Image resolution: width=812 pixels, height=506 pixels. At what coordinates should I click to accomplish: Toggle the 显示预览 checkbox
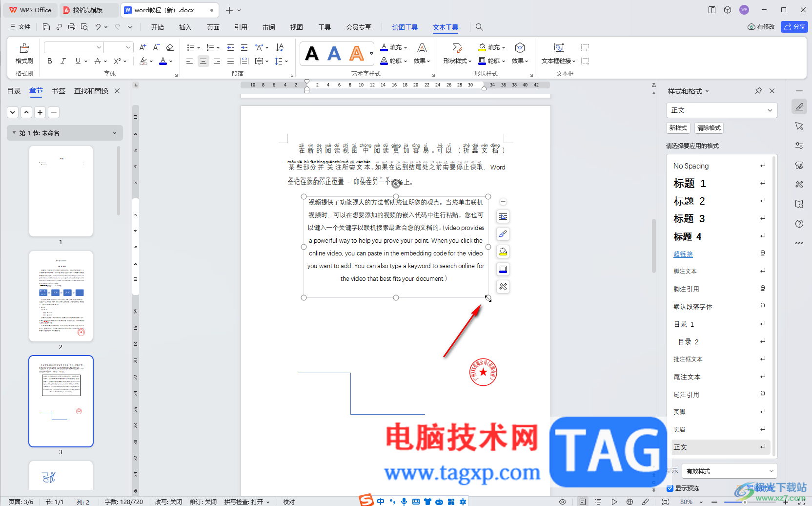670,488
